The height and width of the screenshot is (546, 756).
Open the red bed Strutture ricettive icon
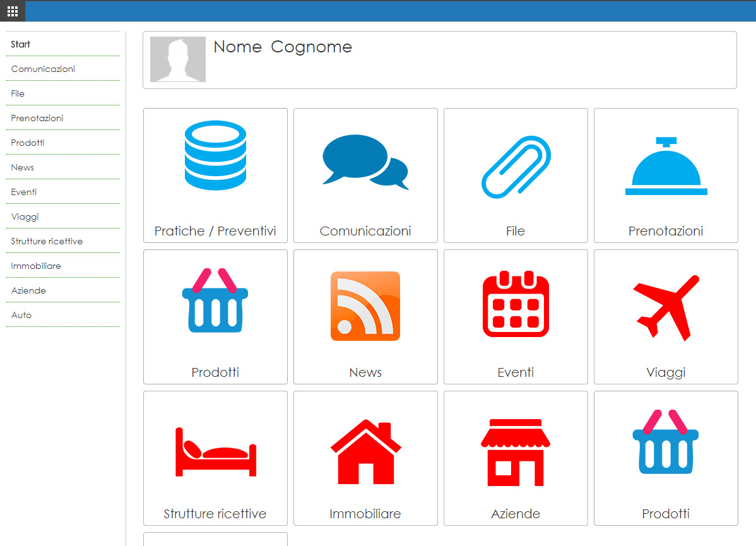click(x=215, y=451)
